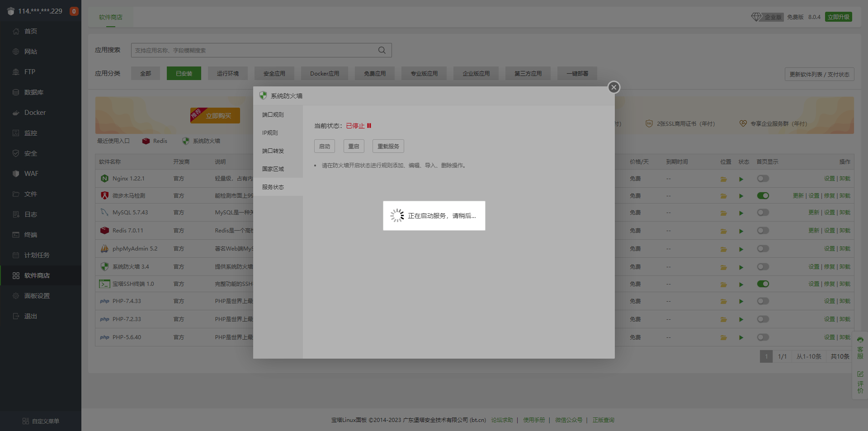Screen dimensions: 868x431
Task: Select 国家区域 tab in firewall dialog
Action: coord(278,169)
